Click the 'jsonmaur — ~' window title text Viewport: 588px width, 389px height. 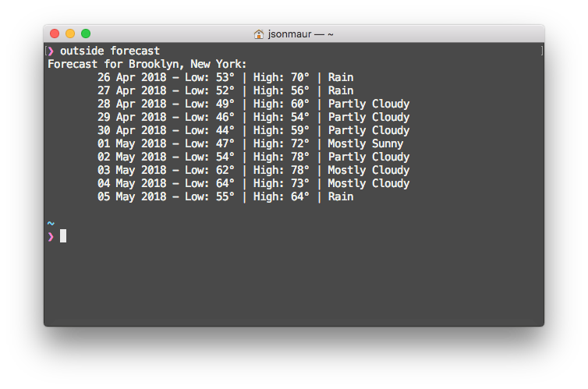pos(301,34)
